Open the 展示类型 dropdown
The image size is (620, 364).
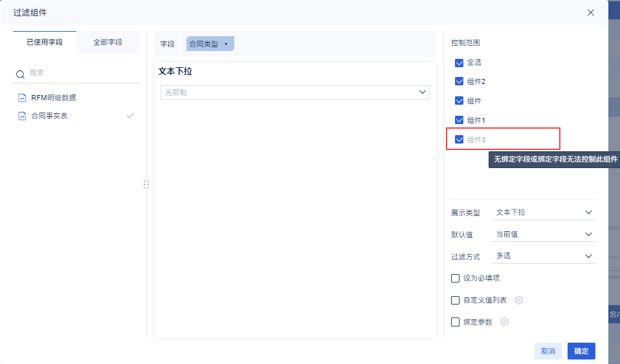[544, 212]
